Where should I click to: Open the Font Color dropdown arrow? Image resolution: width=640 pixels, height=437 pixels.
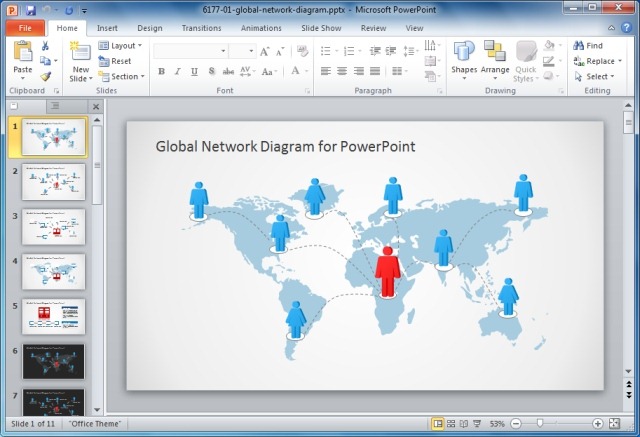(x=307, y=71)
